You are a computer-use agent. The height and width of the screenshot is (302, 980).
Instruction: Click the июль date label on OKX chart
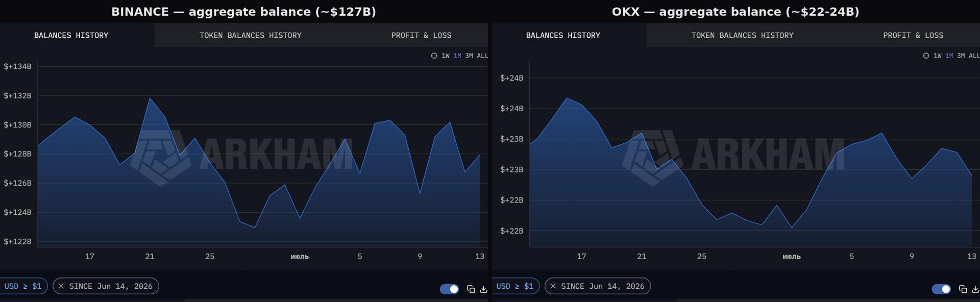coord(792,257)
